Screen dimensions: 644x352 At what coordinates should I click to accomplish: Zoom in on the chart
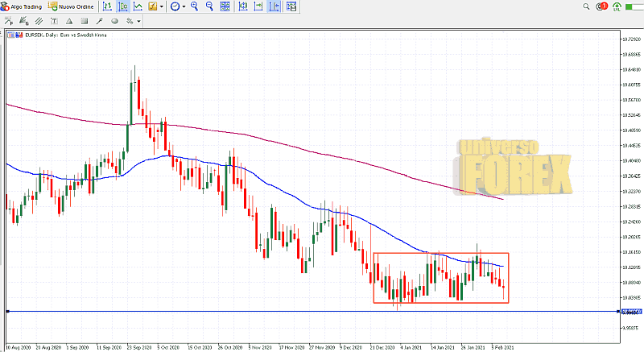pyautogui.click(x=195, y=6)
